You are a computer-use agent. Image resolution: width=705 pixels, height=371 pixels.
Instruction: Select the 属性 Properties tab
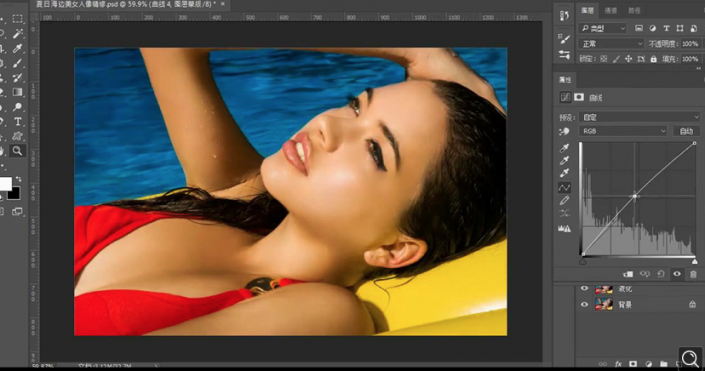click(x=565, y=80)
